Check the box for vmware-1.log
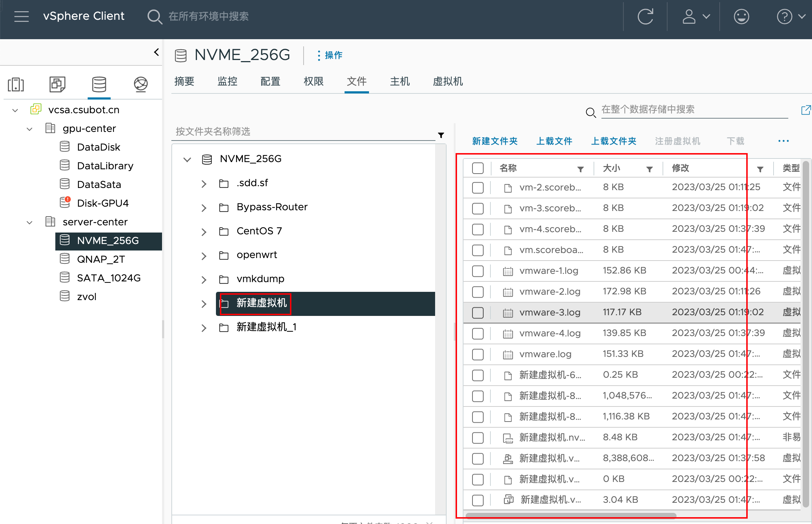The image size is (812, 524). tap(477, 271)
